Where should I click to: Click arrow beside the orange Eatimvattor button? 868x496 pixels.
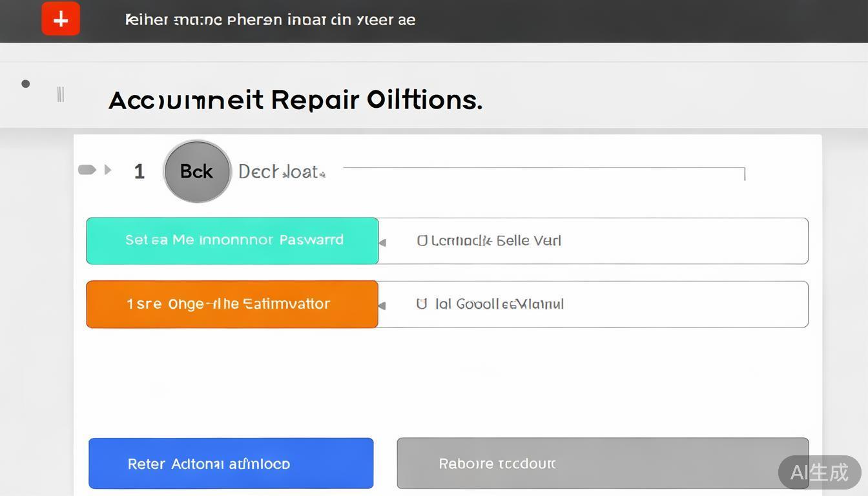click(382, 305)
